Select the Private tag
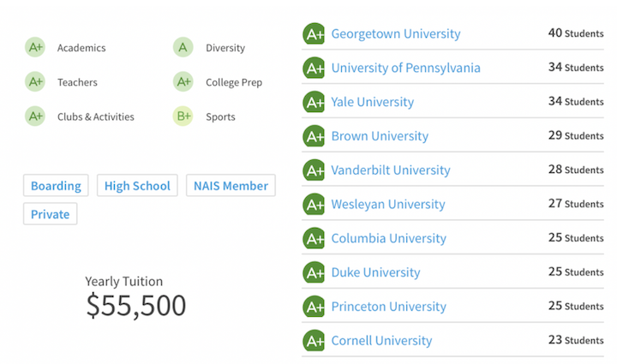The image size is (617, 364). pyautogui.click(x=50, y=214)
